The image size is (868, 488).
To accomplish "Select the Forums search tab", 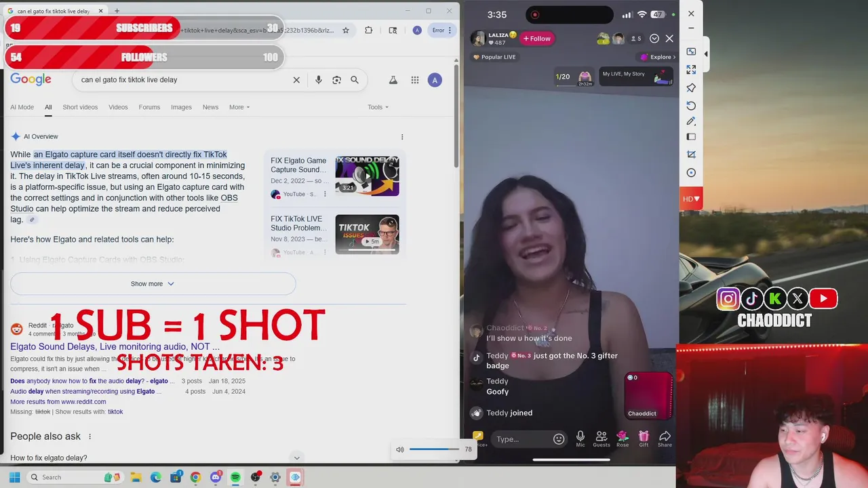I will (149, 107).
